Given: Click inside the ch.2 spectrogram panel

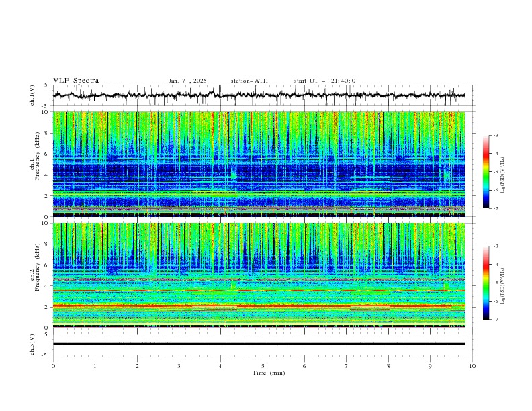Looking at the screenshot, I should 259,275.
